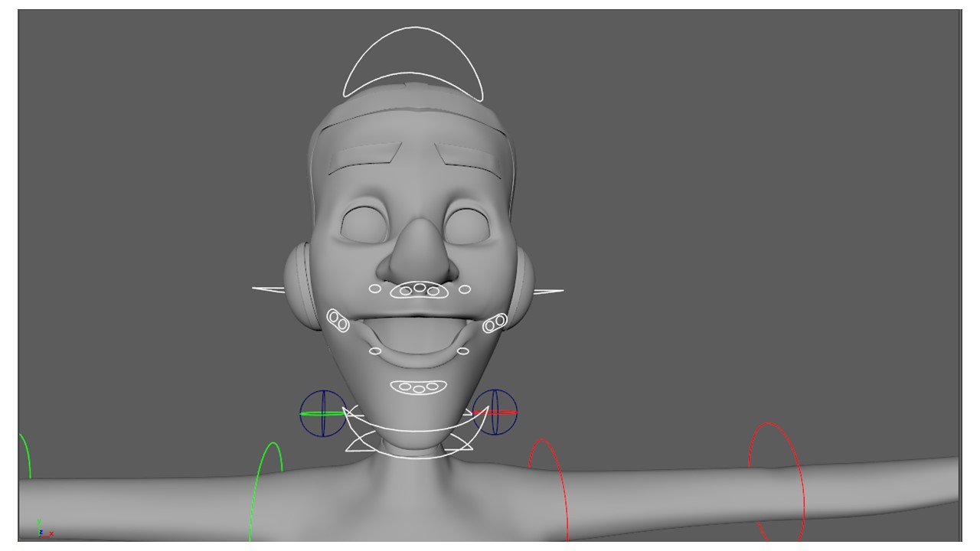Image resolution: width=980 pixels, height=551 pixels.
Task: Select the right circle inside the upper lip cluster
Action: coord(433,292)
